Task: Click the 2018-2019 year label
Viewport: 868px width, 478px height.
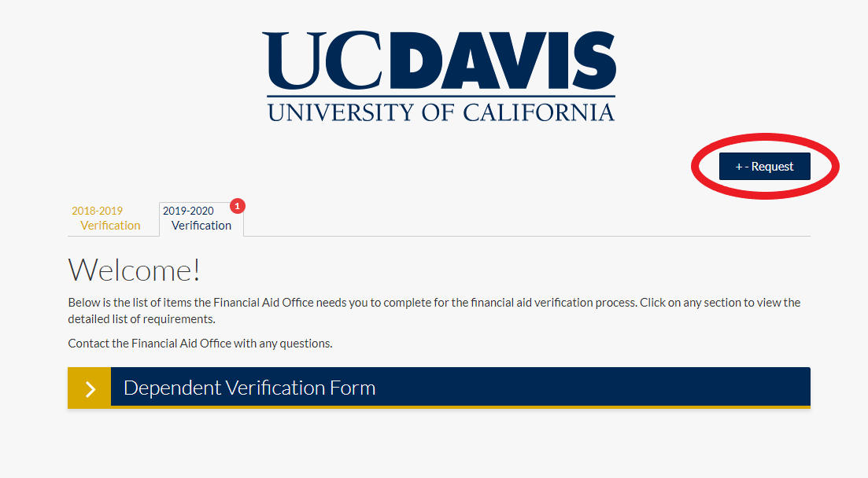Action: pos(97,211)
